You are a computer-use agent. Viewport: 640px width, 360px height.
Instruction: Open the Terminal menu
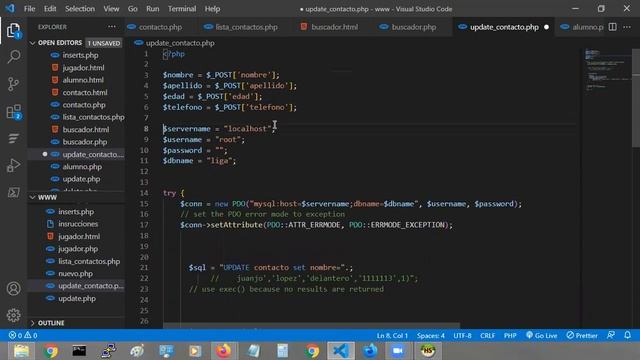coord(182,9)
